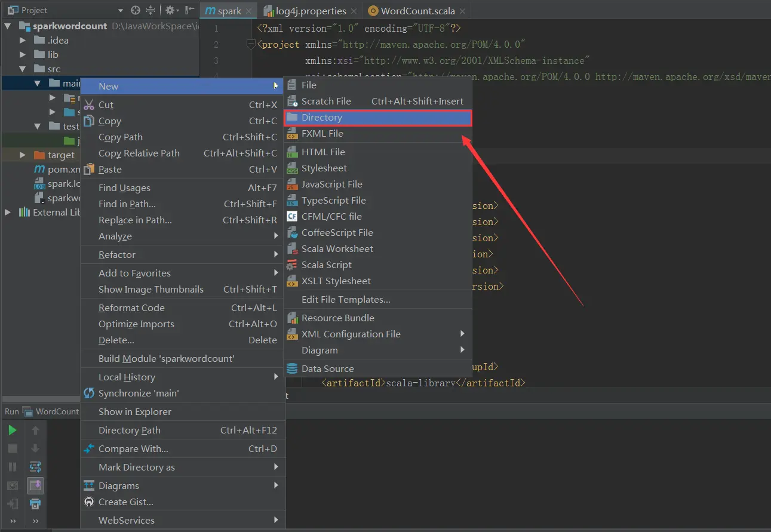Expand the target folder
This screenshot has height=532, width=771.
(23, 155)
